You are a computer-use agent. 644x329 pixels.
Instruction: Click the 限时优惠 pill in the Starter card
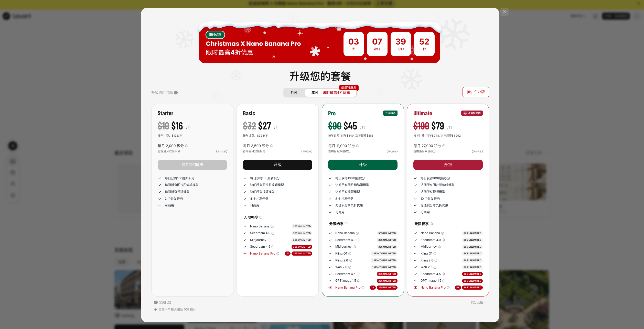click(x=222, y=151)
